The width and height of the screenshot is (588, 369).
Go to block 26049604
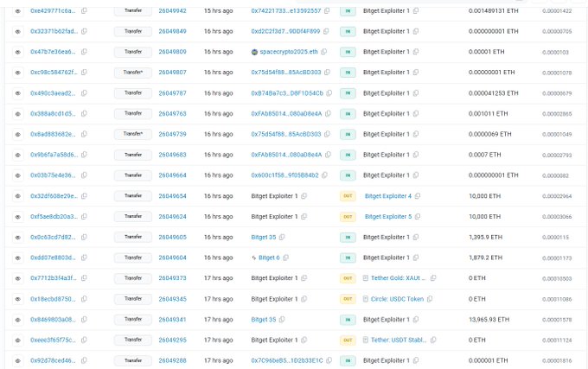[x=172, y=258]
